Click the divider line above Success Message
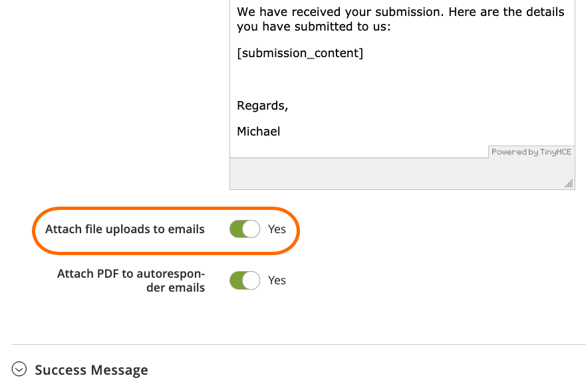 coord(299,344)
